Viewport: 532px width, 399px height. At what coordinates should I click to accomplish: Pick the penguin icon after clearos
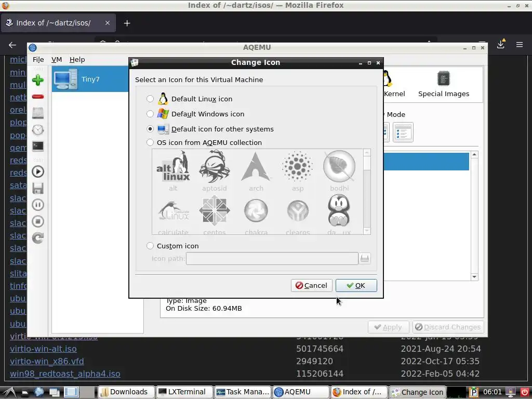[339, 215]
